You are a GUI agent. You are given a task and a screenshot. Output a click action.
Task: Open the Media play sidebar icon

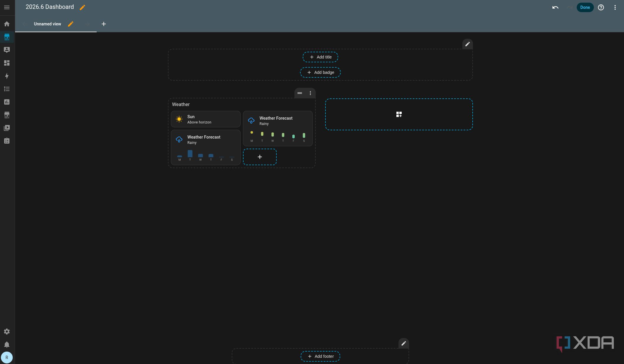click(7, 128)
